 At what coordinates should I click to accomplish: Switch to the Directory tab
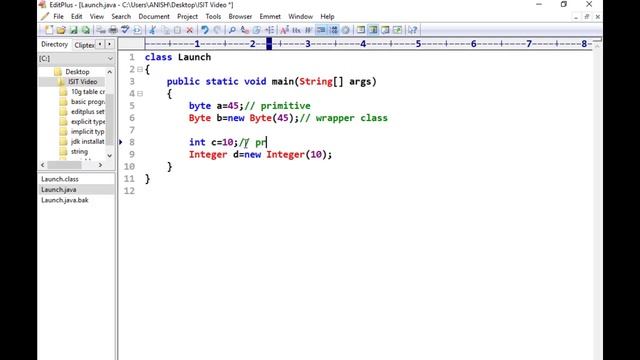click(54, 44)
